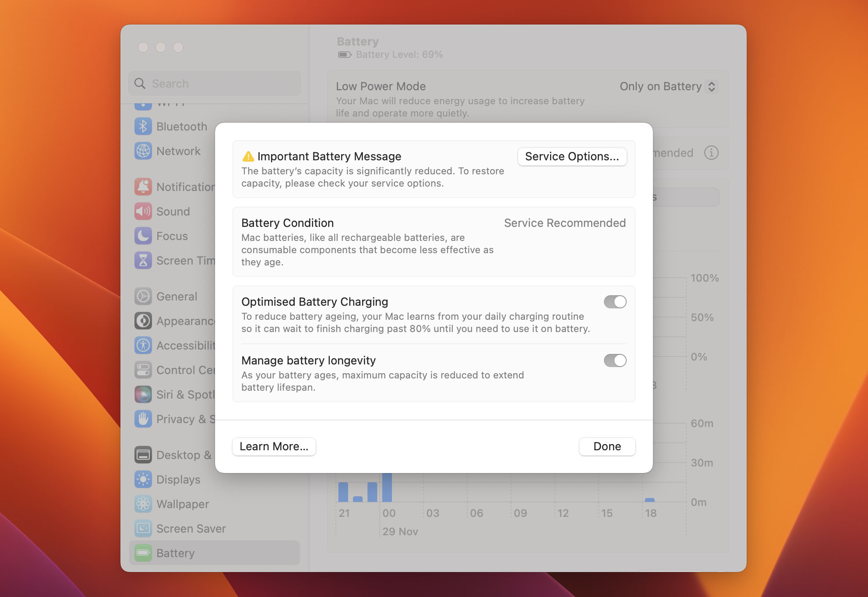Click the yellow warning triangle icon

click(x=248, y=156)
